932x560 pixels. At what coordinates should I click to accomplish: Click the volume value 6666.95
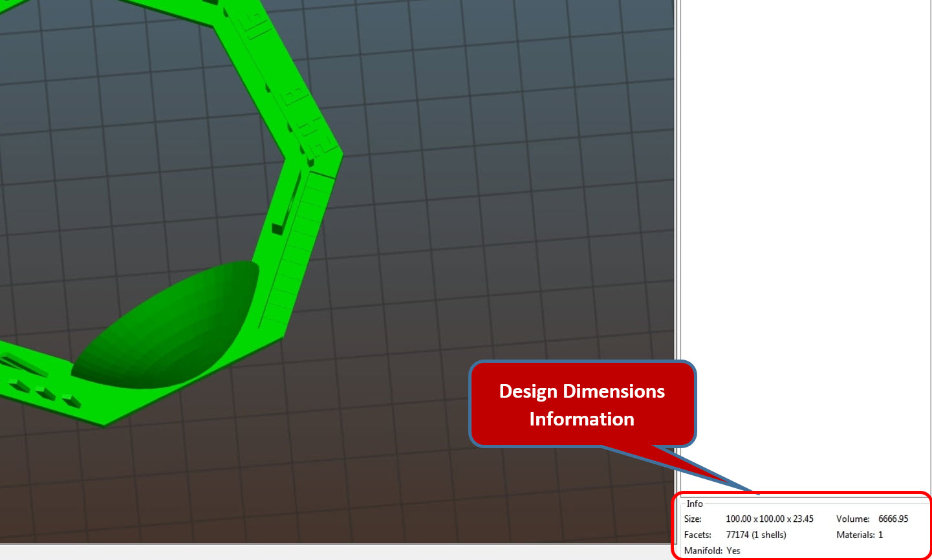[893, 519]
